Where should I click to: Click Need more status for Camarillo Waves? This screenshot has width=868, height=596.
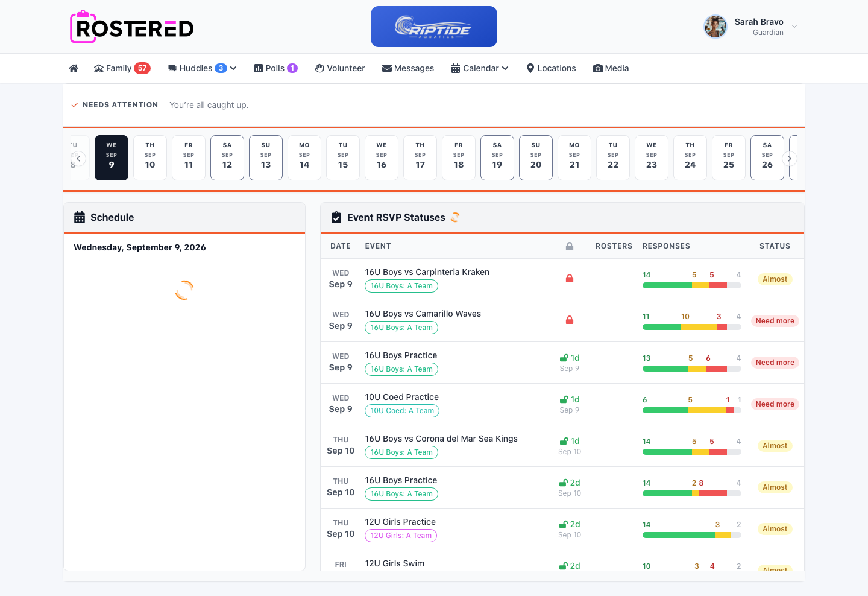click(x=775, y=321)
